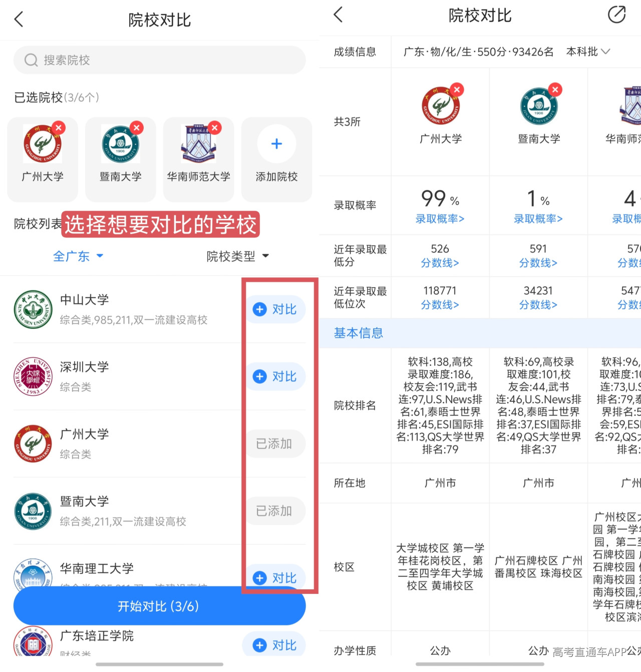Tap the share icon in the top right
Image resolution: width=641 pixels, height=672 pixels.
point(616,15)
